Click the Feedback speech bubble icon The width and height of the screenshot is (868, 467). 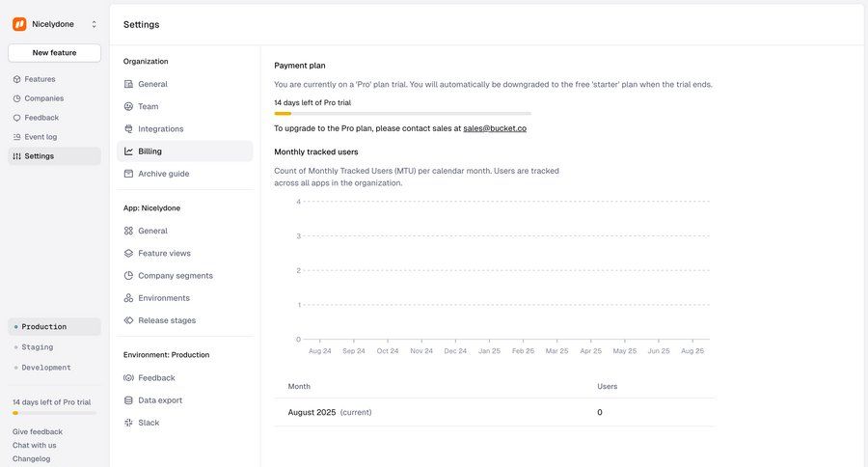coord(16,118)
